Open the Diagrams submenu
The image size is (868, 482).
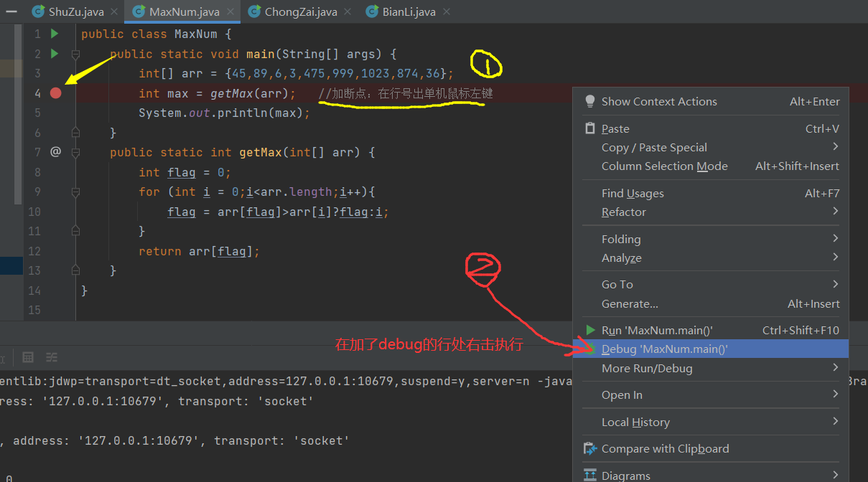pos(711,476)
